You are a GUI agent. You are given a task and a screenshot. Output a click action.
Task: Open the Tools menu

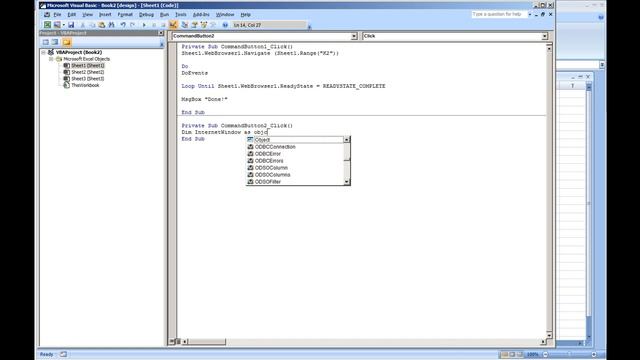pos(181,14)
